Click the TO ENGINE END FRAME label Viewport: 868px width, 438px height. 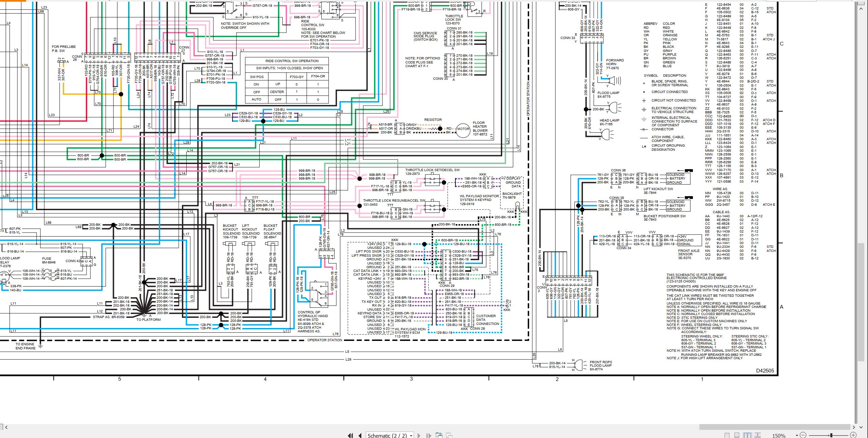pos(25,346)
